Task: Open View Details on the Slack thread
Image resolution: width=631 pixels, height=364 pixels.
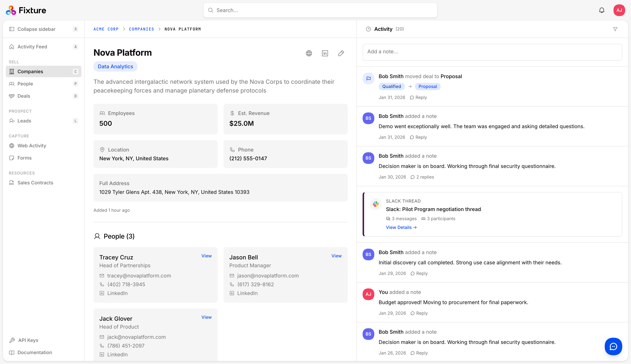Action: 401,227
